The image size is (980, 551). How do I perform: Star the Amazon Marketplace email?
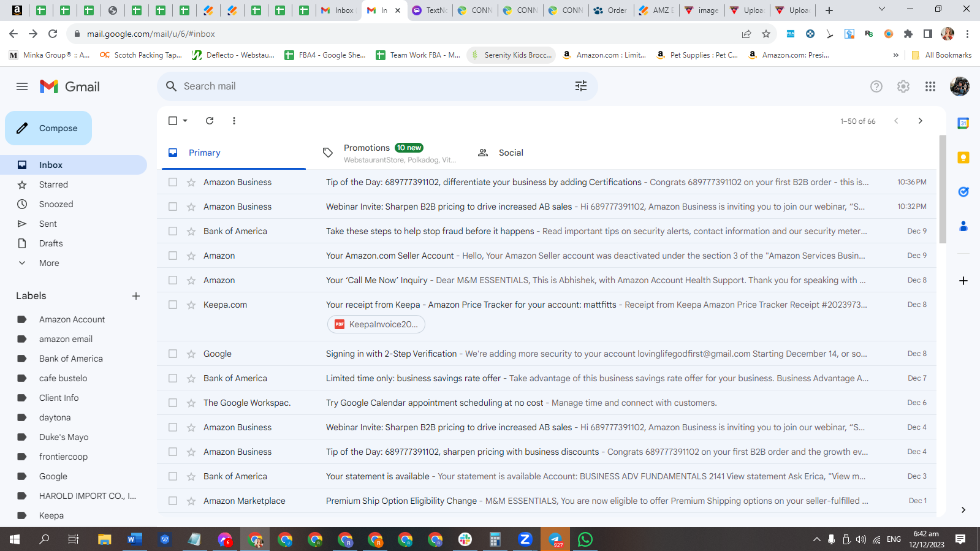[191, 501]
